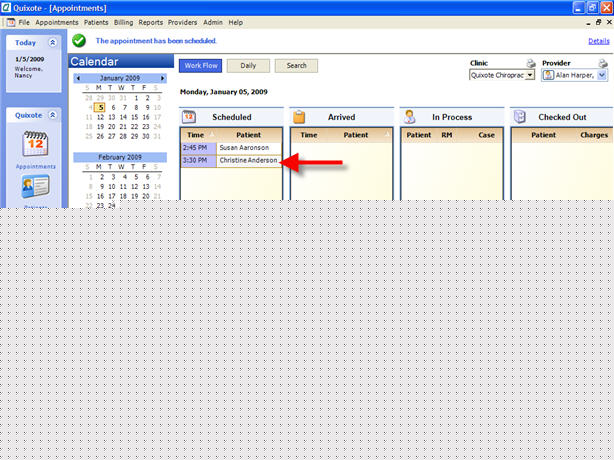Sort Scheduled list by Patient header
This screenshot has width=614, height=460.
248,135
